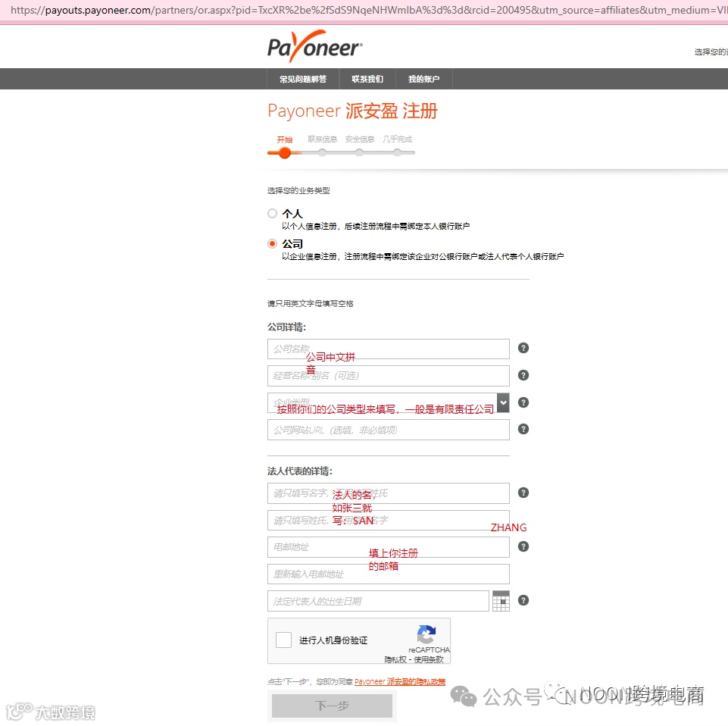
Task: Click the 公司详情 section label
Action: click(286, 327)
